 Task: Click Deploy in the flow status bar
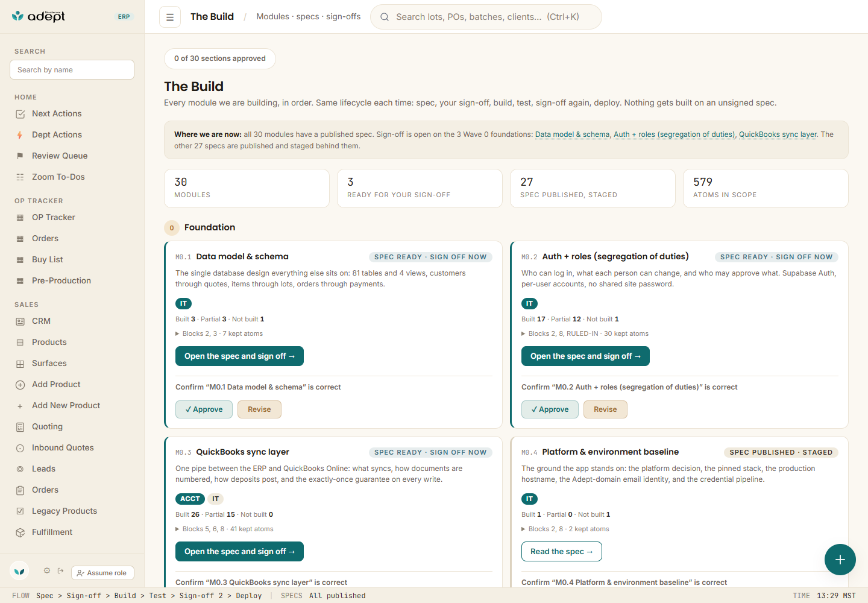249,596
